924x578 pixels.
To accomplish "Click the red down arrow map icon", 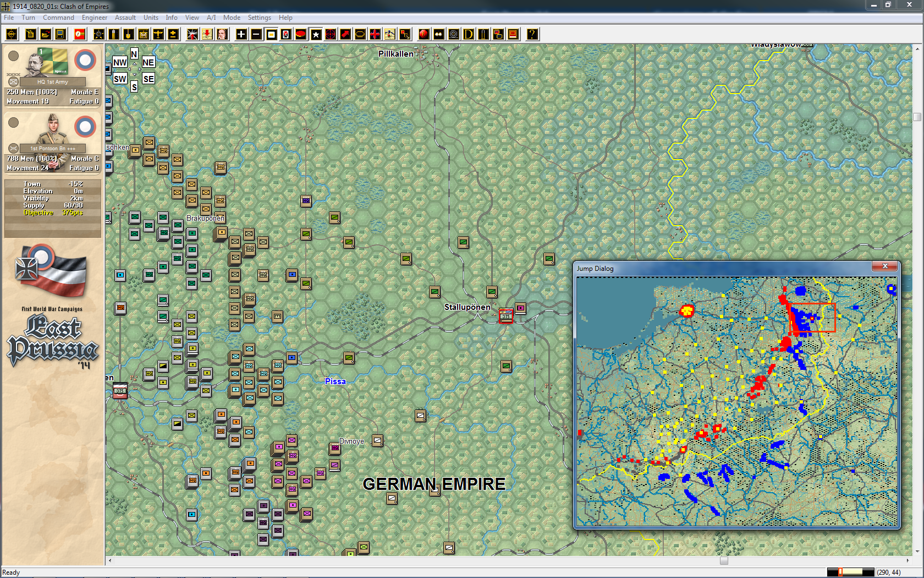I will (207, 34).
